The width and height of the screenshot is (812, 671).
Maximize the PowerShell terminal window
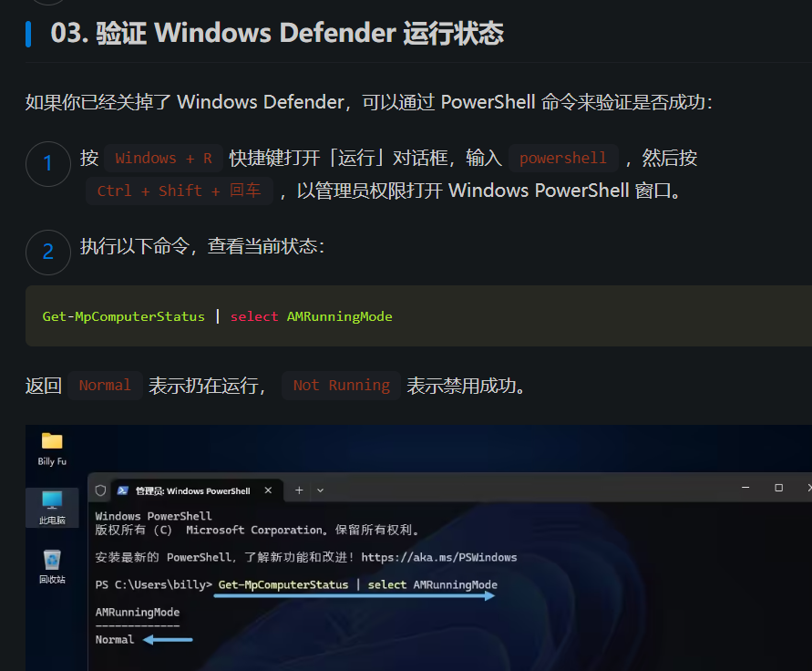pyautogui.click(x=778, y=489)
